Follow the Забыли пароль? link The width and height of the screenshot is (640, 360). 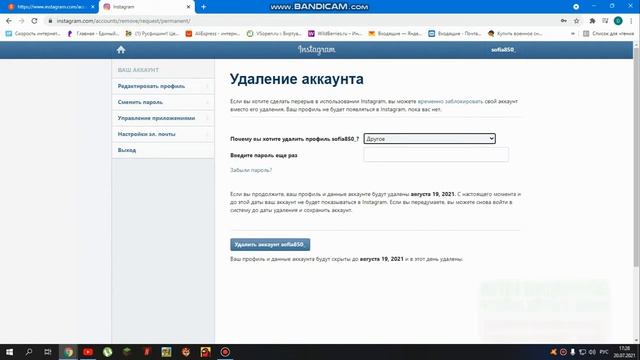[251, 170]
